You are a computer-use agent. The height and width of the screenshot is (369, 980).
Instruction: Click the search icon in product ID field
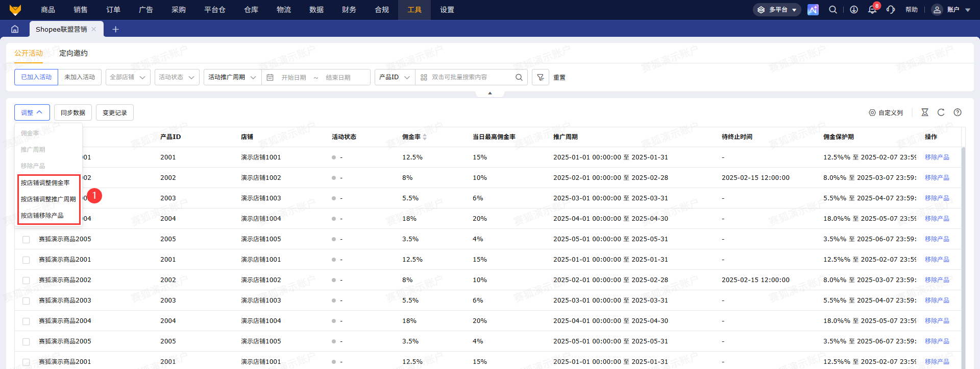click(x=519, y=77)
